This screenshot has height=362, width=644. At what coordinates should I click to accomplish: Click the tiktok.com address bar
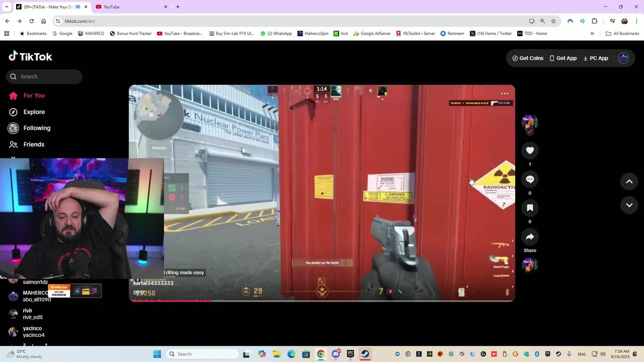click(x=292, y=21)
